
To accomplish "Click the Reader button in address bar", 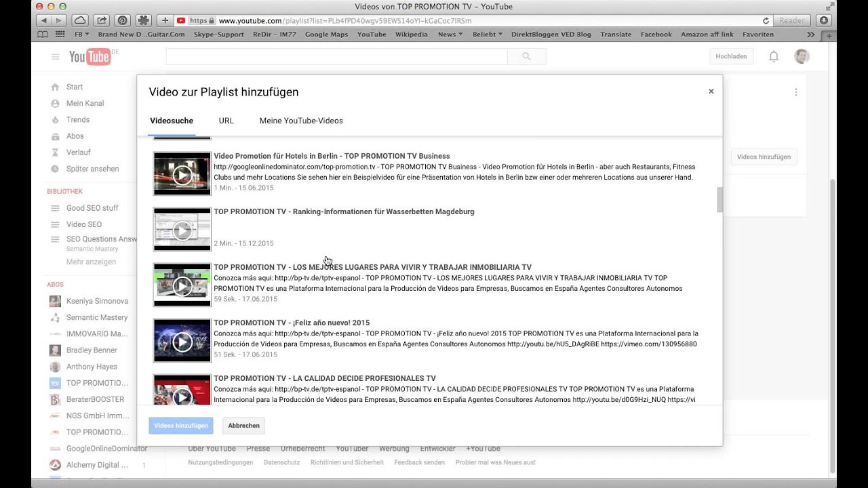I will pyautogui.click(x=791, y=21).
